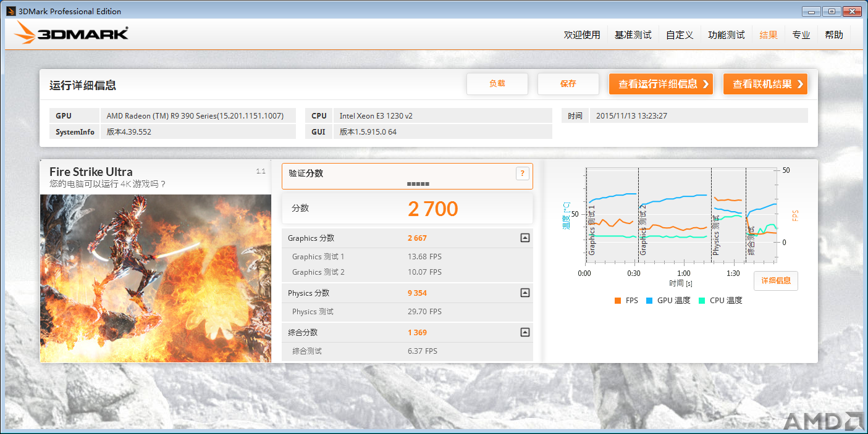Screen dimensions: 868x434
Task: Click the combined score value 1 369
Action: point(417,333)
